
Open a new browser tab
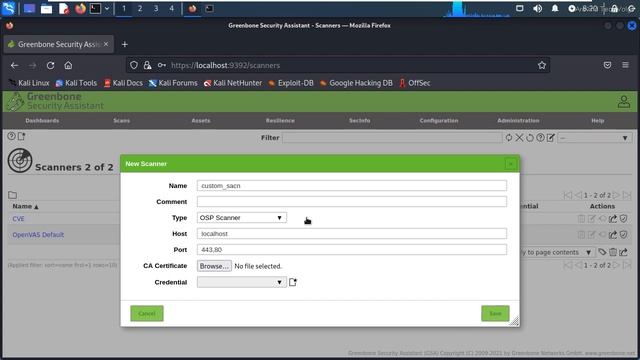point(125,44)
